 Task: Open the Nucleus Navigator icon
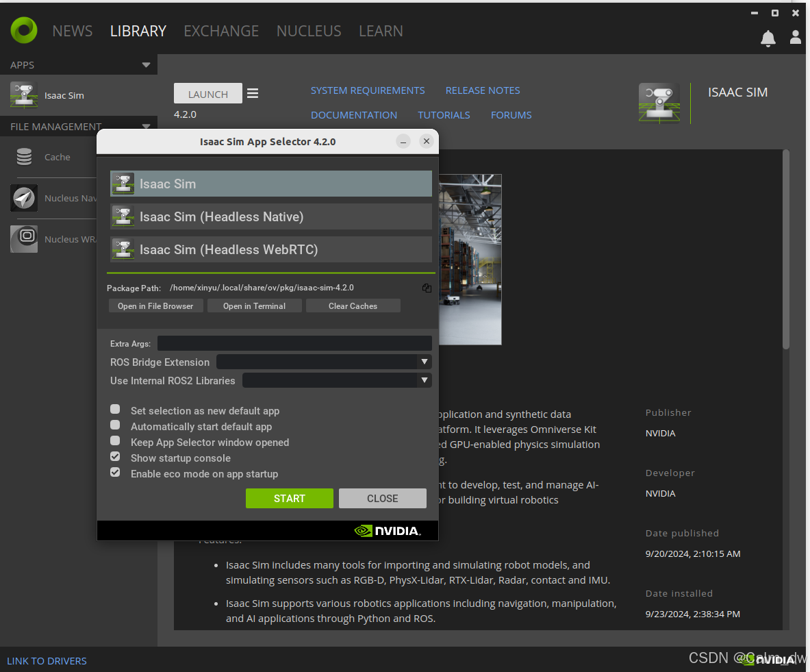click(24, 198)
